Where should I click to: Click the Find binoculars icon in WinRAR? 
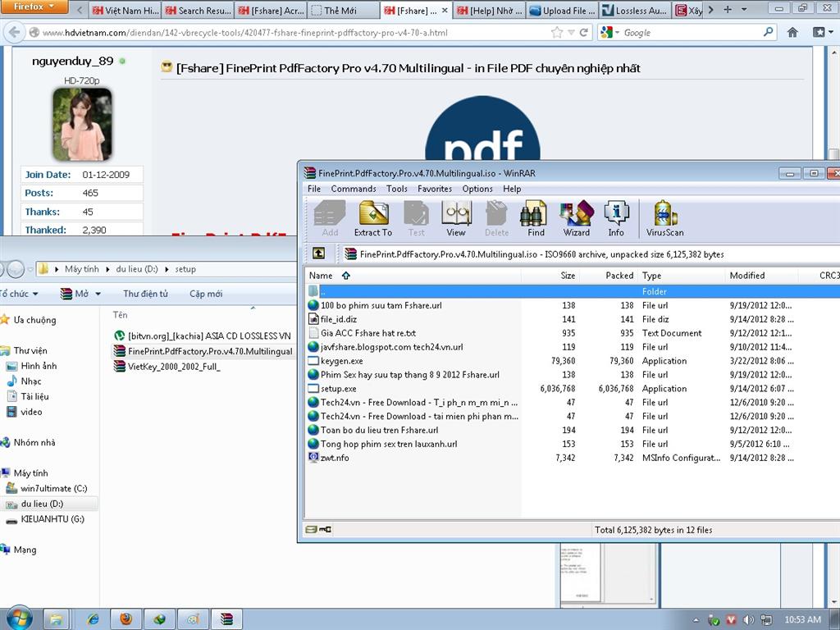pos(536,218)
